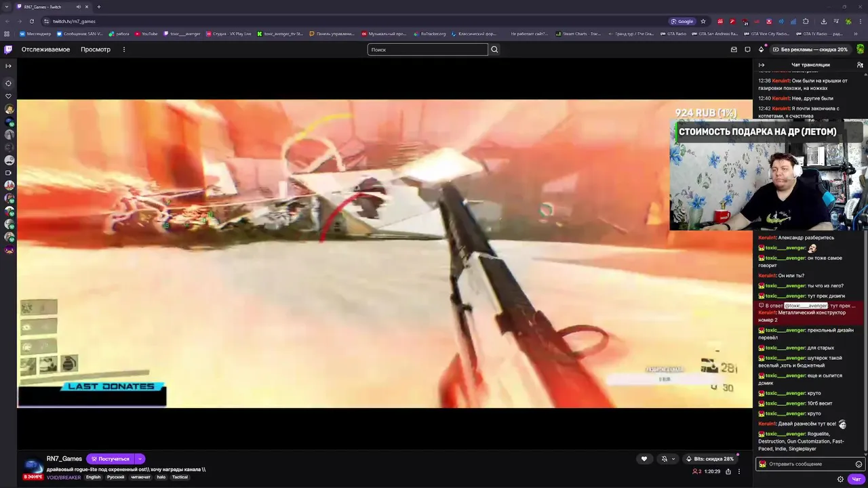Open the chat community users icon

(860, 65)
